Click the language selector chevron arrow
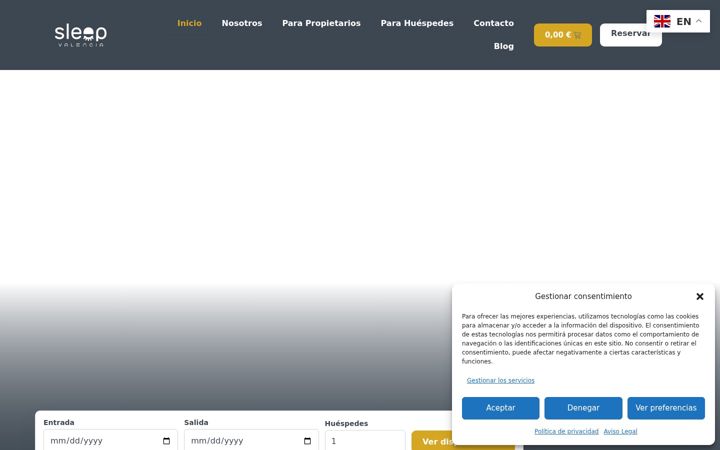The image size is (720, 450). pyautogui.click(x=698, y=21)
